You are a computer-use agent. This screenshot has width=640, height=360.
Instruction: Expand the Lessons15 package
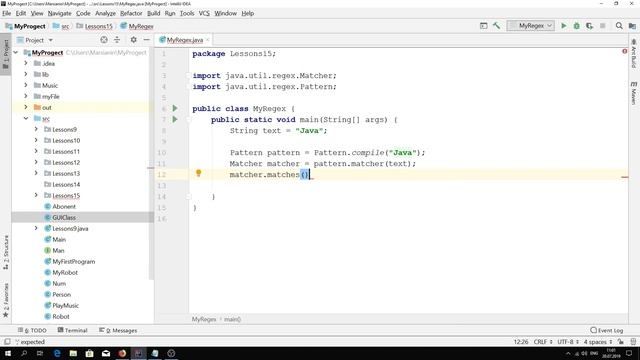[36, 195]
